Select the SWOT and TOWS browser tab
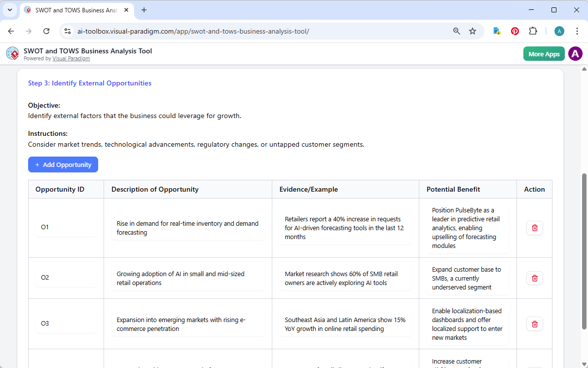Image resolution: width=588 pixels, height=368 pixels. click(x=74, y=10)
